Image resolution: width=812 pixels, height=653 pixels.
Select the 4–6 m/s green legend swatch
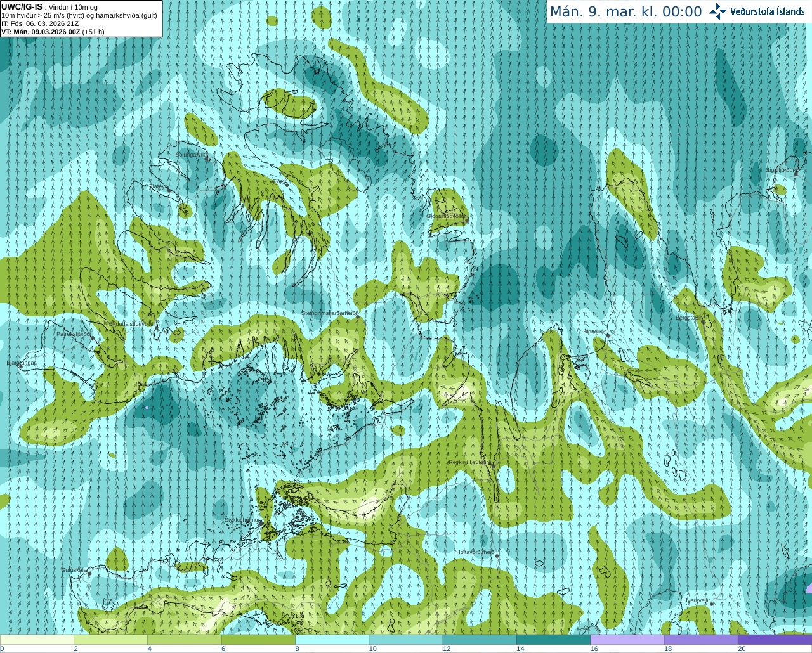coord(184,640)
